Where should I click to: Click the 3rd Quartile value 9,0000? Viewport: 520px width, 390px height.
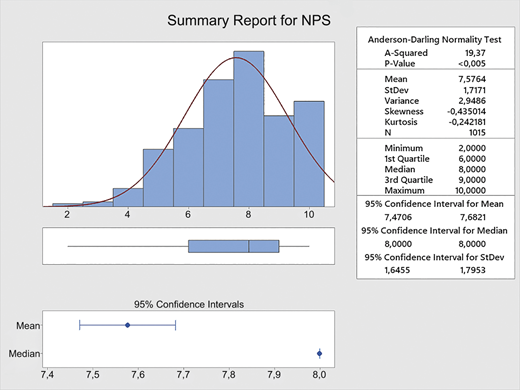pyautogui.click(x=472, y=180)
